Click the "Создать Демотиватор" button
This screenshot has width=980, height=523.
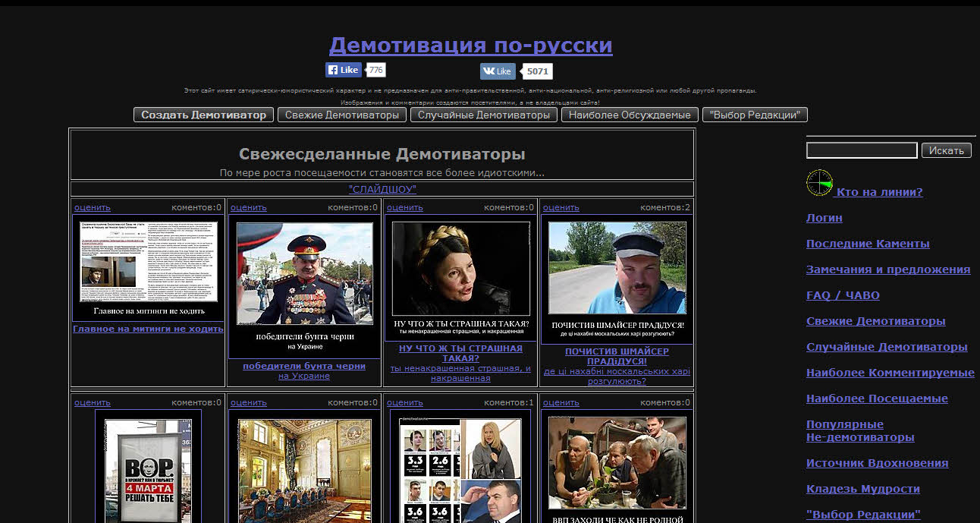pyautogui.click(x=204, y=115)
